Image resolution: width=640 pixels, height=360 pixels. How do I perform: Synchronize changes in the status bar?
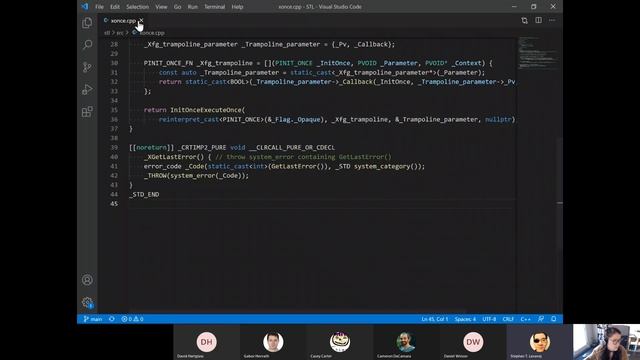[111, 319]
